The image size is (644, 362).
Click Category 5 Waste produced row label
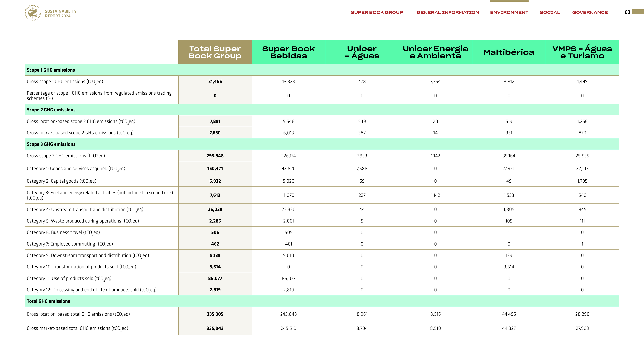pos(83,221)
